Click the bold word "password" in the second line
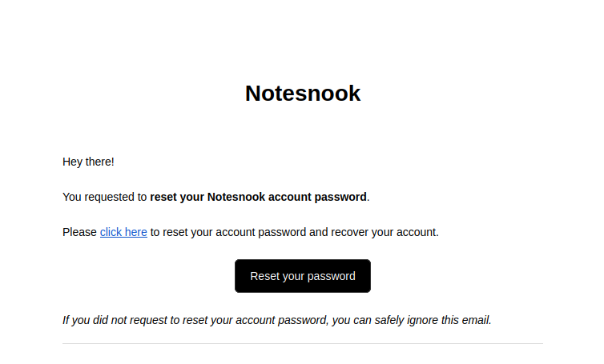 tap(343, 197)
